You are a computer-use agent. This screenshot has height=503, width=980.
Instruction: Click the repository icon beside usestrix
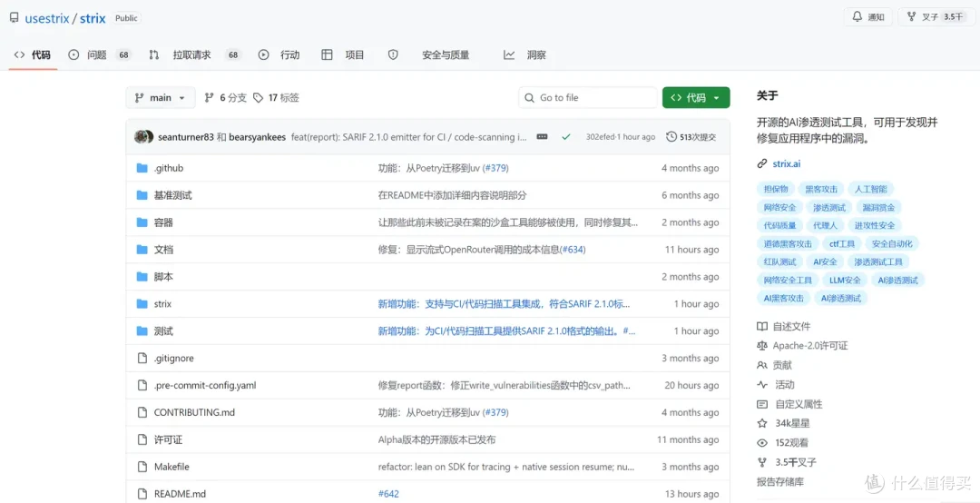pos(14,18)
